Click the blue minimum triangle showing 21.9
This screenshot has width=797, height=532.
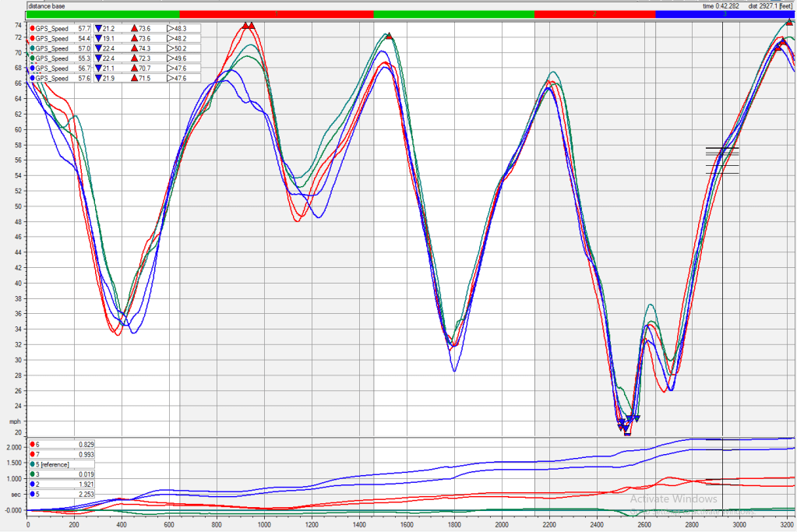tap(99, 79)
